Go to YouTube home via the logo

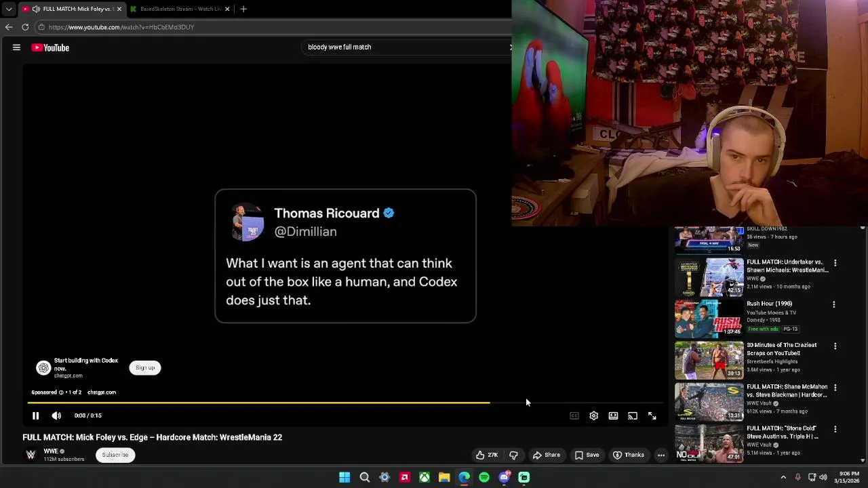tap(50, 47)
